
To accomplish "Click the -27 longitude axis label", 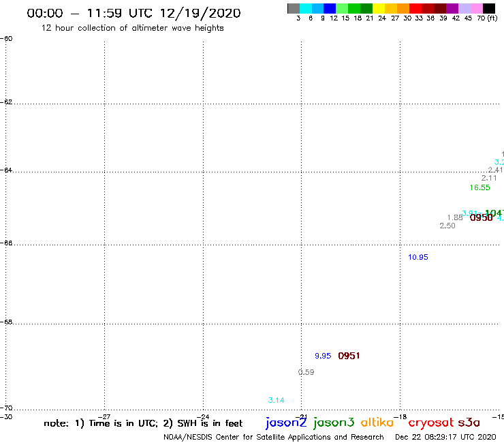I will pyautogui.click(x=104, y=417).
